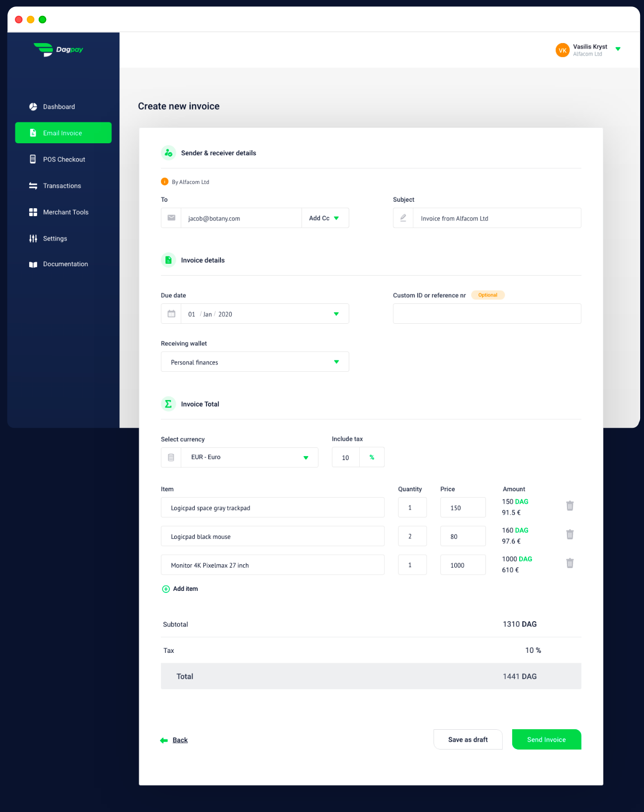Delete the Logicpad space gray trackpad row

(570, 506)
